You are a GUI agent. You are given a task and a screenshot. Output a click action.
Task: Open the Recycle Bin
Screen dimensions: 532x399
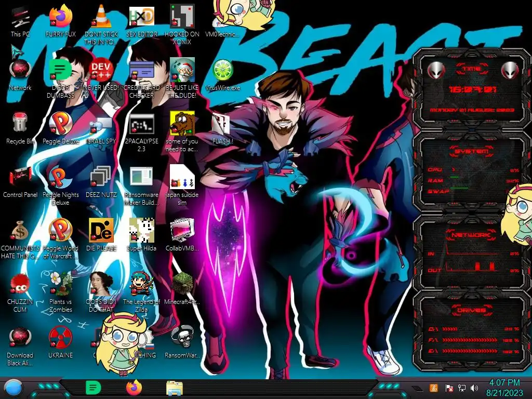coord(20,128)
